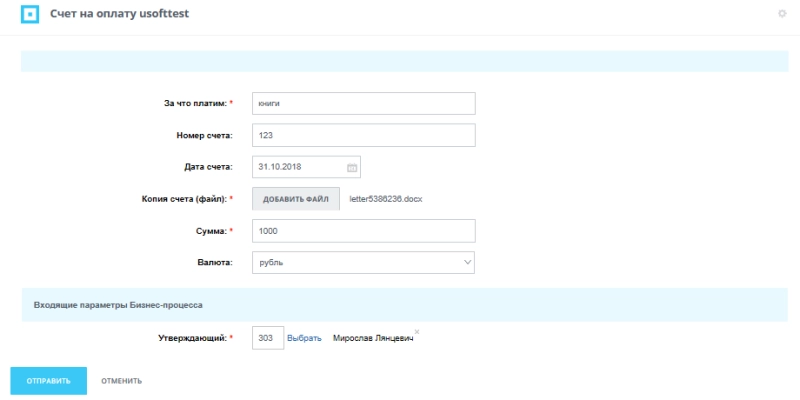Open settings via the gear icon

point(782,13)
